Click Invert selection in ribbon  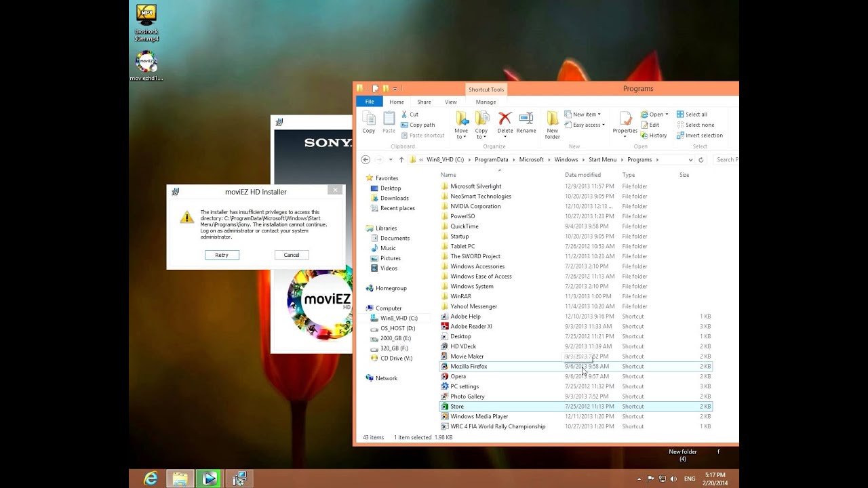[x=699, y=135]
